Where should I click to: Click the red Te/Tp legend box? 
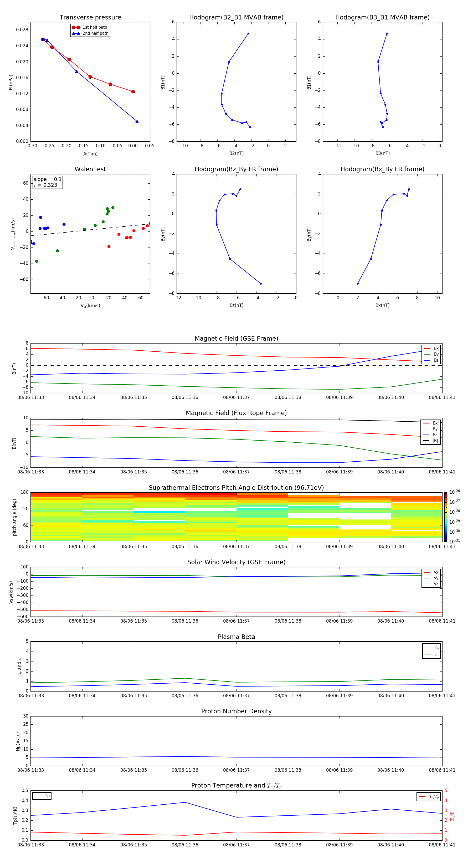tap(429, 797)
